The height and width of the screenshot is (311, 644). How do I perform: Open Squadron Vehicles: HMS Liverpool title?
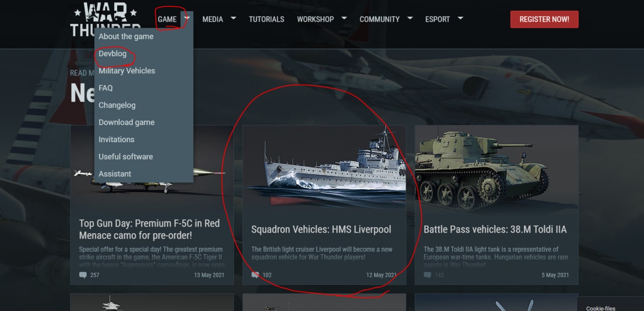(321, 229)
